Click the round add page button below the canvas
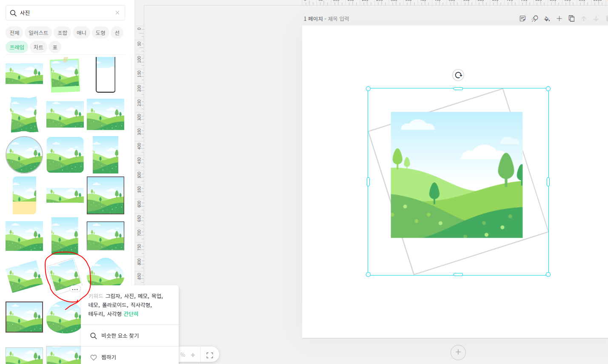Viewport: 608px width, 364px height. tap(458, 352)
